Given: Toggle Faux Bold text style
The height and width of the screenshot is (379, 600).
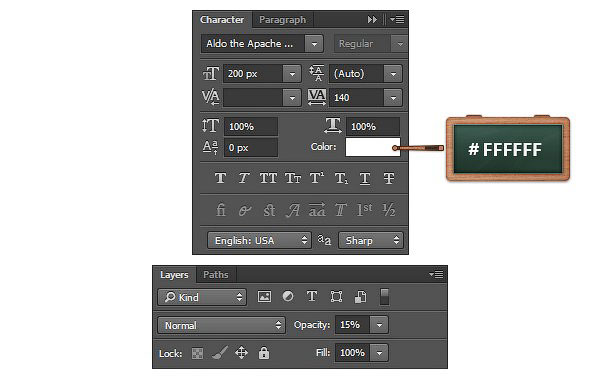Looking at the screenshot, I should click(x=220, y=178).
